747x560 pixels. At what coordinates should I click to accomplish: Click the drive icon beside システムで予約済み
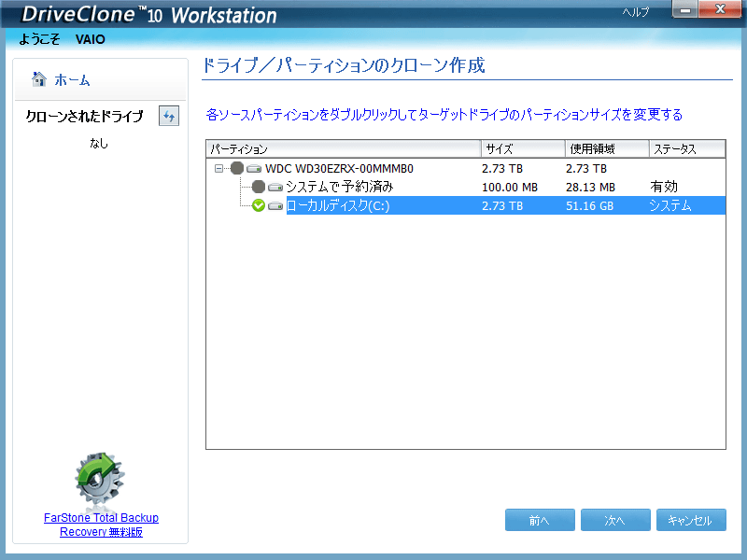tap(275, 188)
